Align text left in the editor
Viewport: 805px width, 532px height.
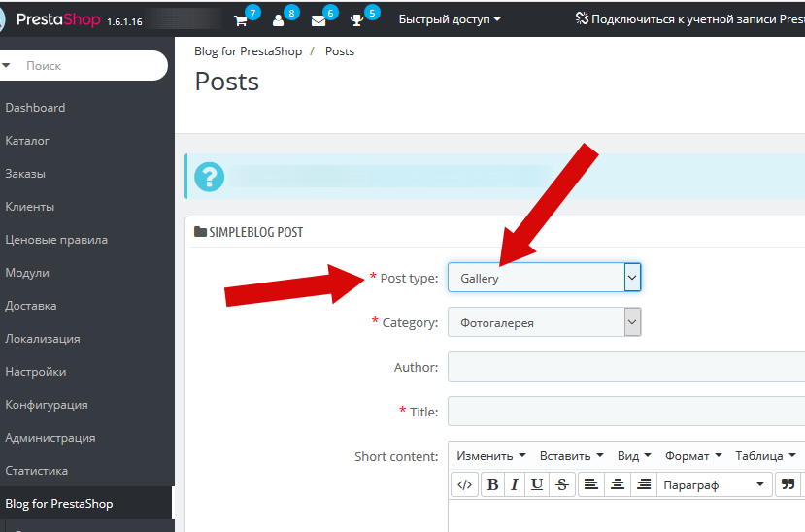click(591, 484)
